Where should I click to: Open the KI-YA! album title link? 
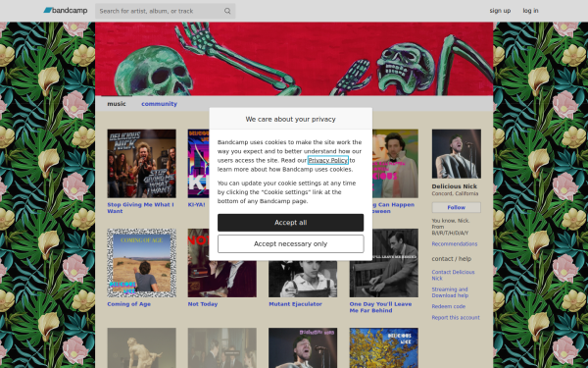(197, 205)
